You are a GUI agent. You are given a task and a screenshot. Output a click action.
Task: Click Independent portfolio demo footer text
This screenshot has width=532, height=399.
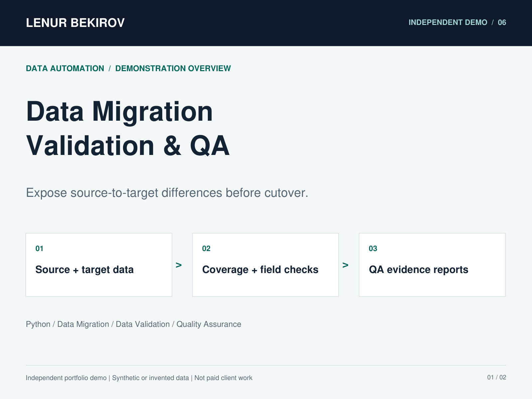[66, 378]
